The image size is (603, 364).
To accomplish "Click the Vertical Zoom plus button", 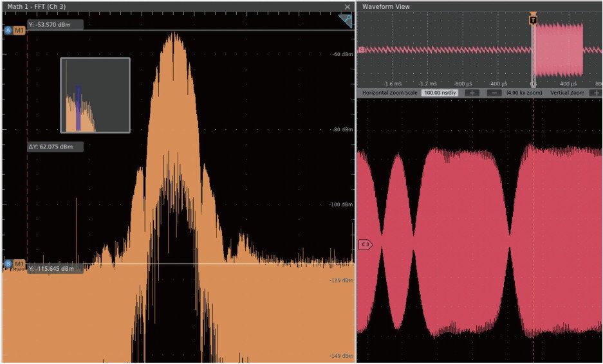I will click(596, 93).
